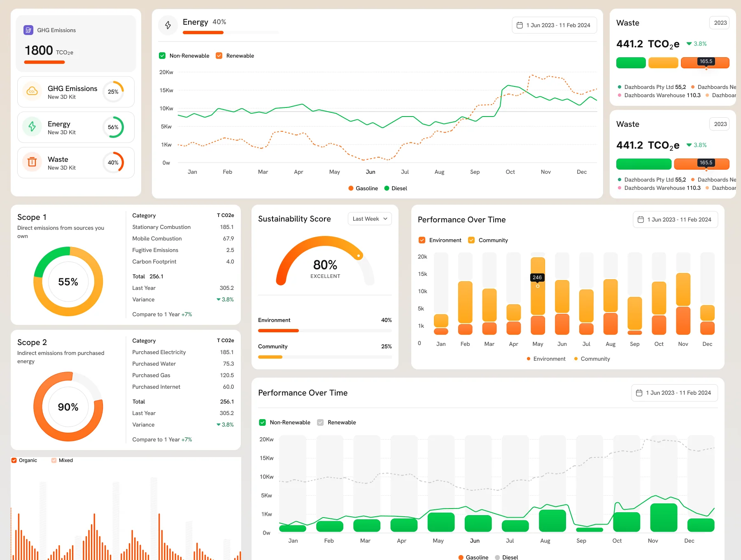Screen dimensions: 741x560
Task: Open date range picker on bottom Performance chart
Action: point(674,393)
